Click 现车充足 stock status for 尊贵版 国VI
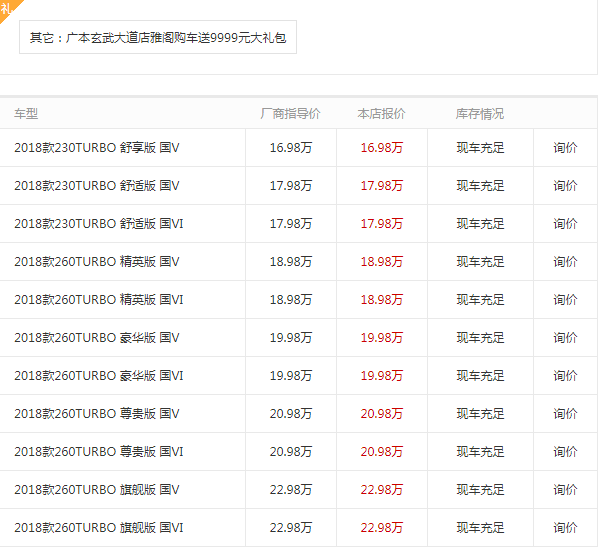Image resolution: width=601 pixels, height=551 pixels. coord(480,452)
